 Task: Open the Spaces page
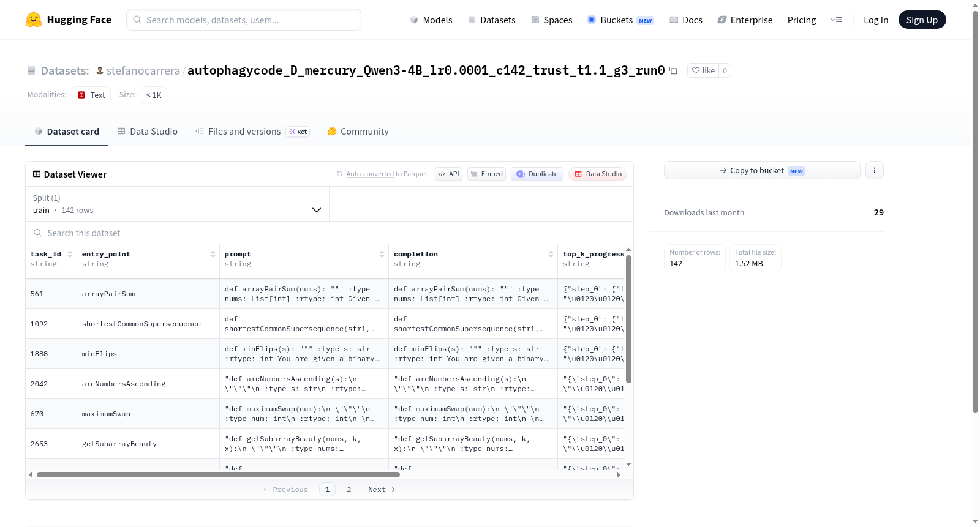[551, 20]
